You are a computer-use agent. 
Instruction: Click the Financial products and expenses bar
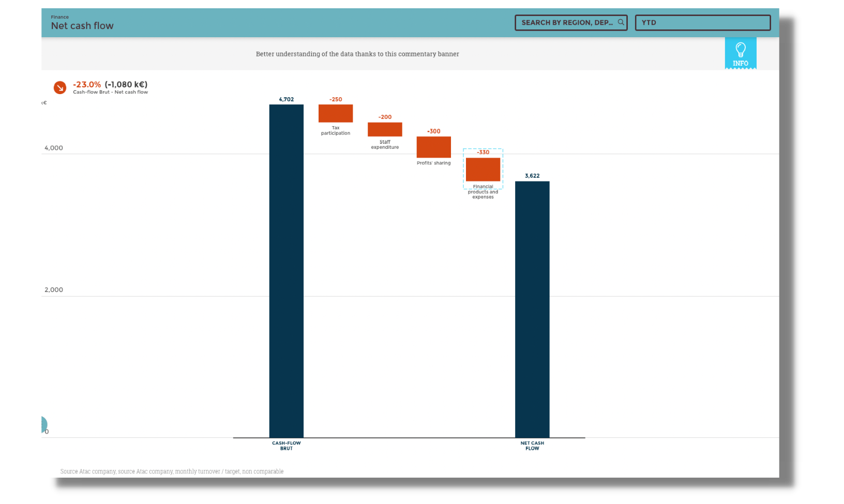[483, 169]
